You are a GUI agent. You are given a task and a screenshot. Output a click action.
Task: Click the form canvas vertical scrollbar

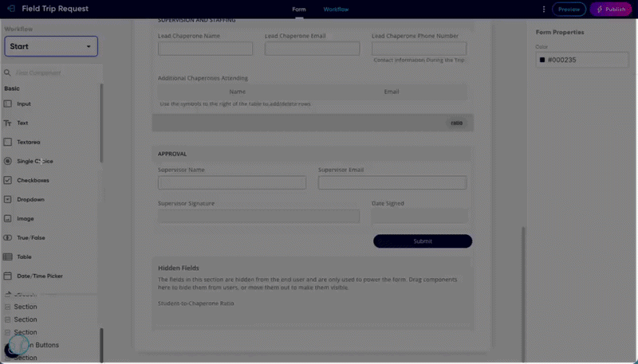click(x=523, y=293)
